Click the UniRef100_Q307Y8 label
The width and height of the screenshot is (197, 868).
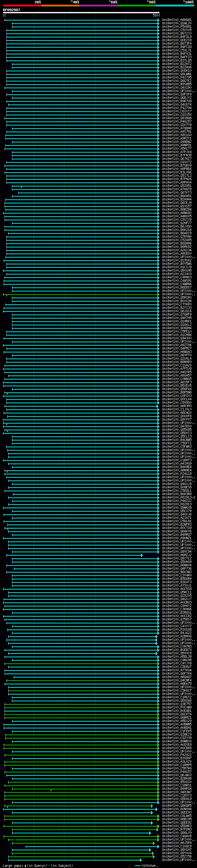tap(176, 125)
